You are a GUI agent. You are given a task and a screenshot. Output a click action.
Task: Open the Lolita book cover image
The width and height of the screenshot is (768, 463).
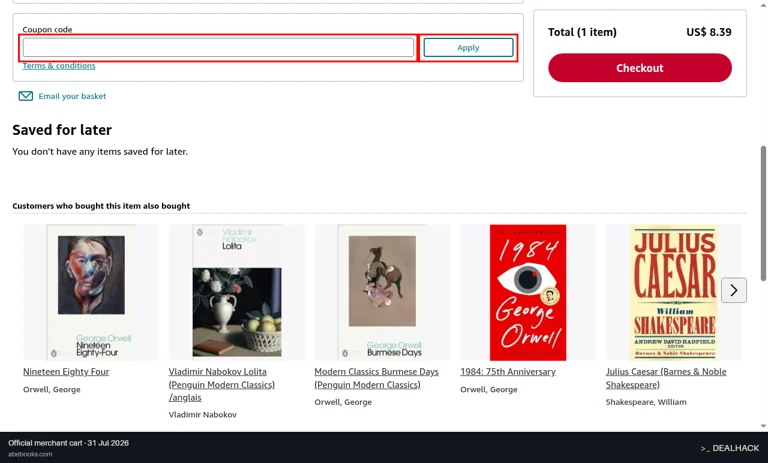coord(237,292)
